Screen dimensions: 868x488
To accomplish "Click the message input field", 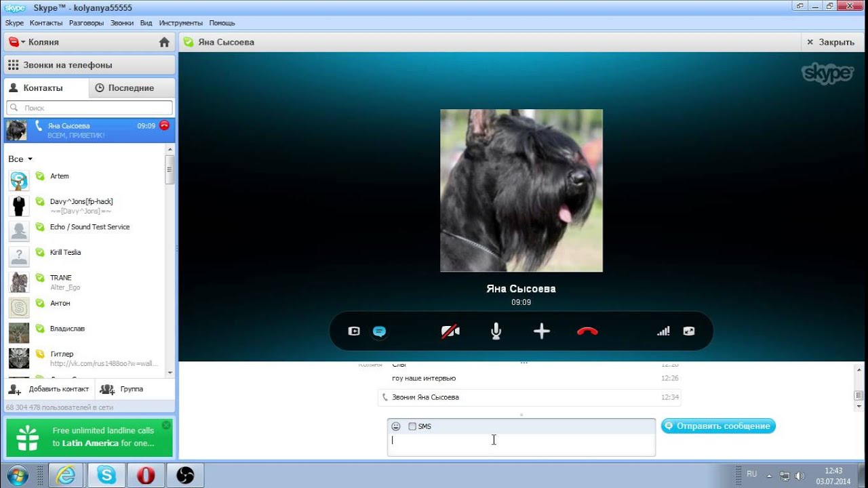I will (x=521, y=445).
